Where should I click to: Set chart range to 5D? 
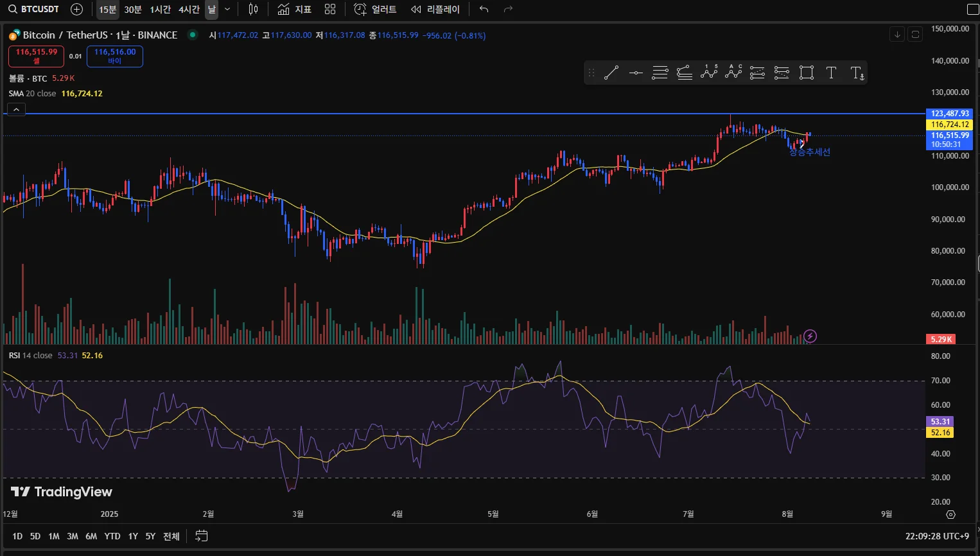pyautogui.click(x=35, y=536)
